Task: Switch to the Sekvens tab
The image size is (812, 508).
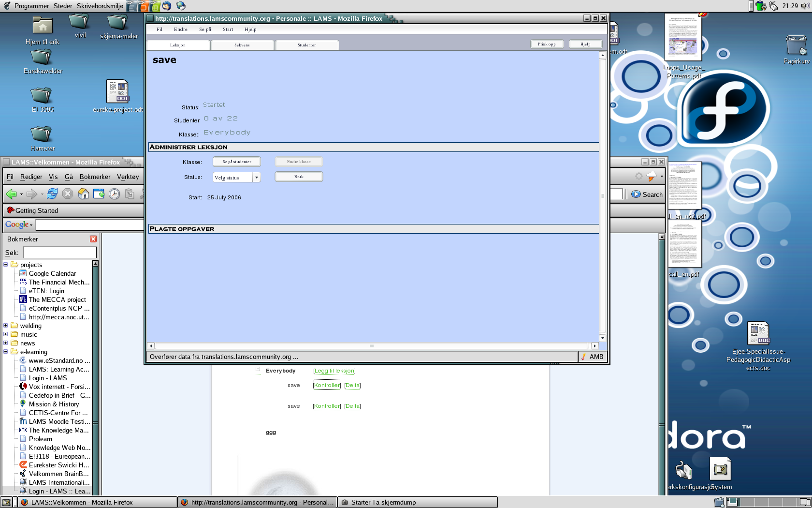Action: pos(242,45)
